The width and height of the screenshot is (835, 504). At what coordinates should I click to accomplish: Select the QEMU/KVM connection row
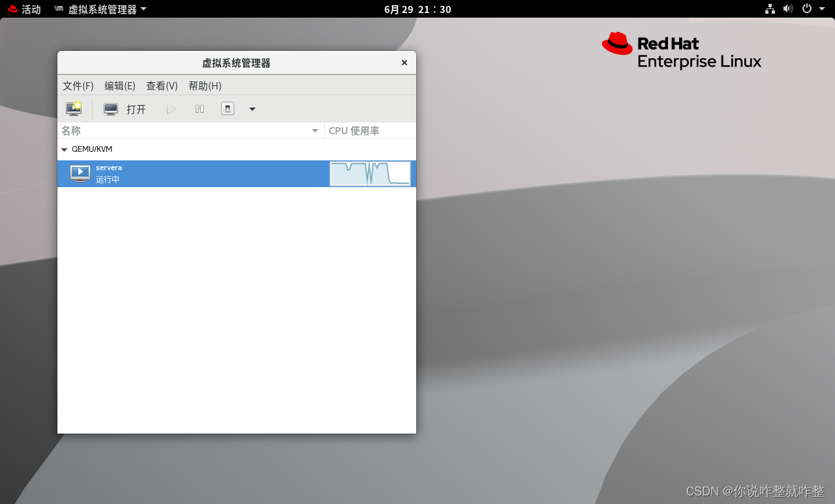click(x=237, y=149)
